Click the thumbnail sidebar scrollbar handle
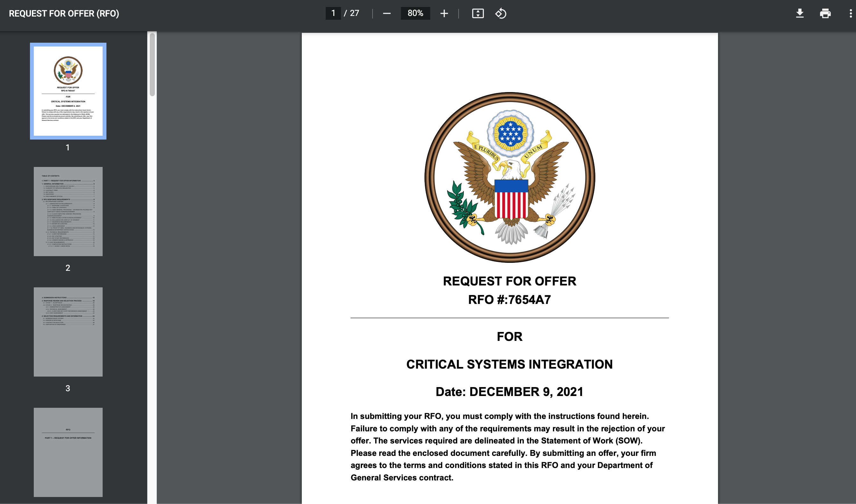856x504 pixels. click(152, 65)
